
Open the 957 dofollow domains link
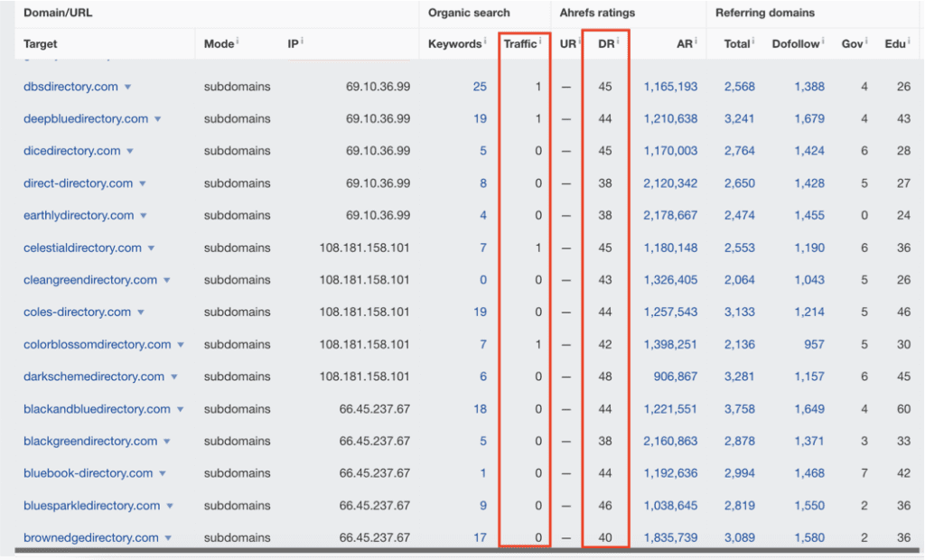tap(814, 345)
